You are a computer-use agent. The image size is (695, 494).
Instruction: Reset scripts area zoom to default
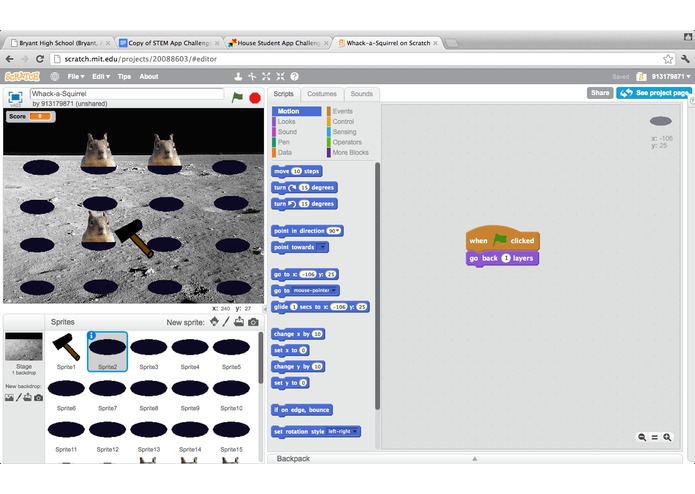pos(654,437)
